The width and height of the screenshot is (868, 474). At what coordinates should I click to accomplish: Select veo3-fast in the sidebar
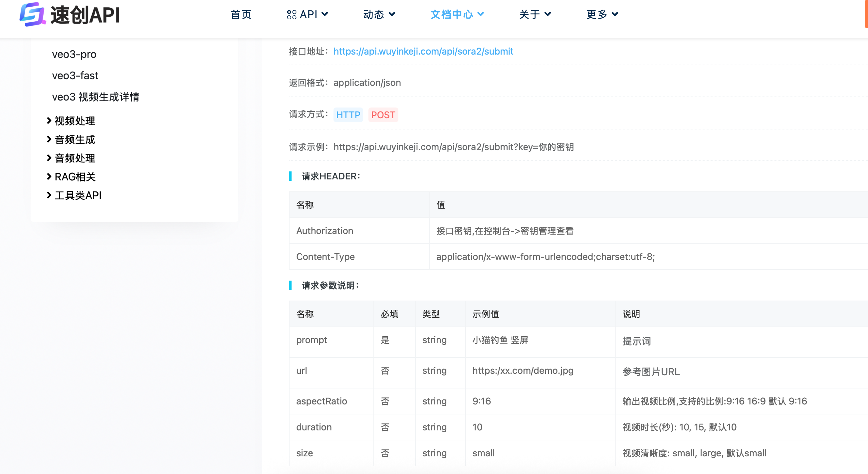[x=75, y=76]
